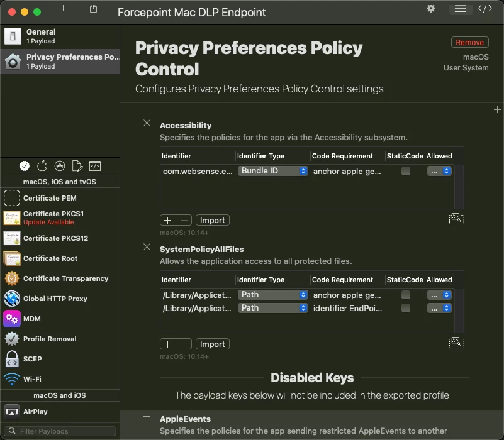Screen dimensions: 504x440
Task: Add a row to the Accessibility table
Action: click(x=168, y=221)
